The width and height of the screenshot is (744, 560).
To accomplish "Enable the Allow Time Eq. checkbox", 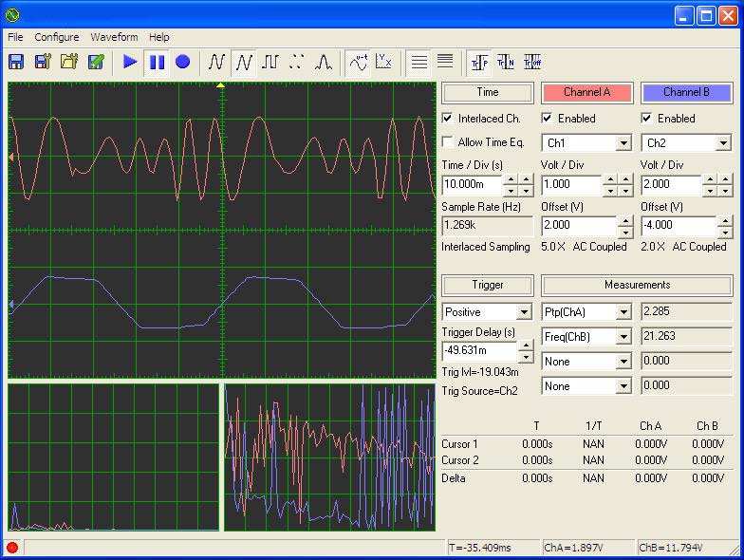I will [x=448, y=142].
